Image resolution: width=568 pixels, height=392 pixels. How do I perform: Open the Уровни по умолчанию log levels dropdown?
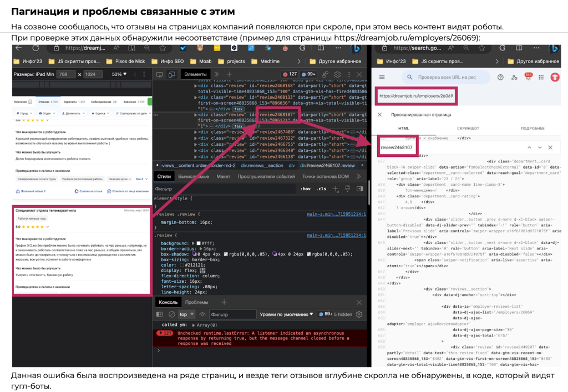pos(286,314)
